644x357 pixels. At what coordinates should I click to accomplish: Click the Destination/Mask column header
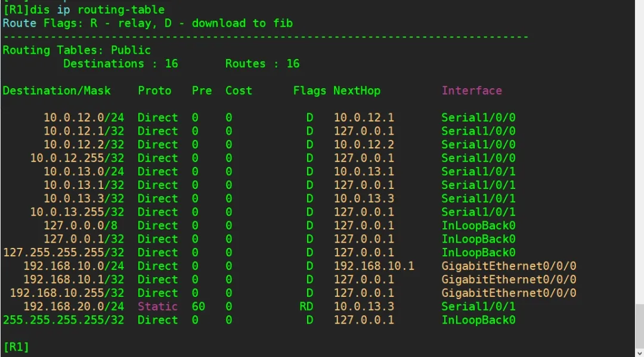click(x=57, y=91)
